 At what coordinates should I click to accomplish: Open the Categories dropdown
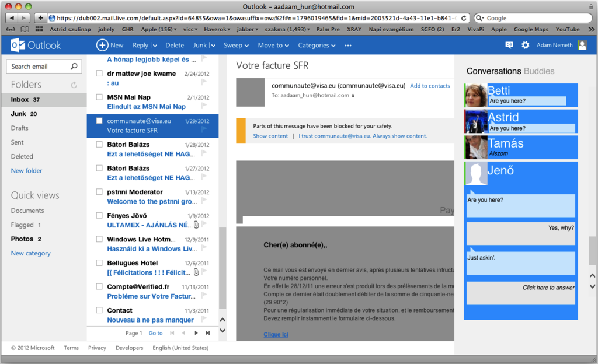(x=317, y=45)
